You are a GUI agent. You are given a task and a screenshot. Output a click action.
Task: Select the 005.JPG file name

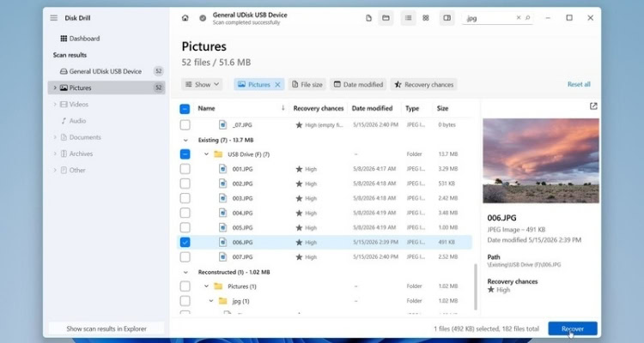point(242,228)
